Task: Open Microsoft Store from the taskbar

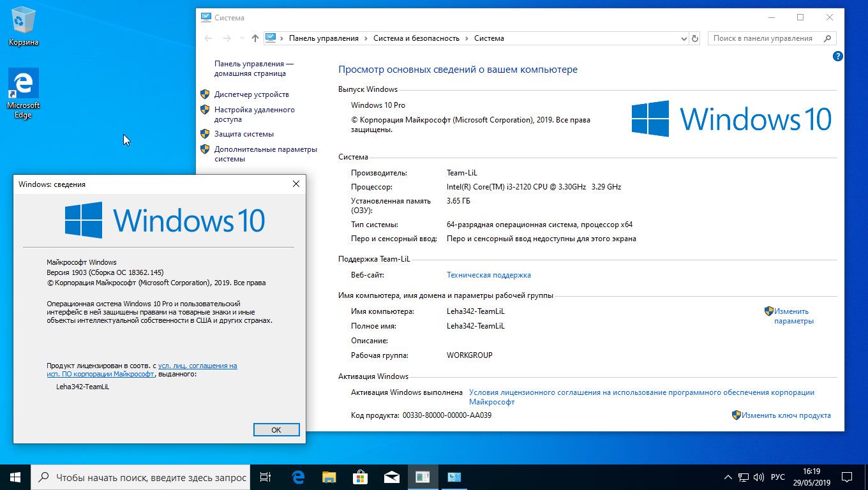Action: (360, 477)
